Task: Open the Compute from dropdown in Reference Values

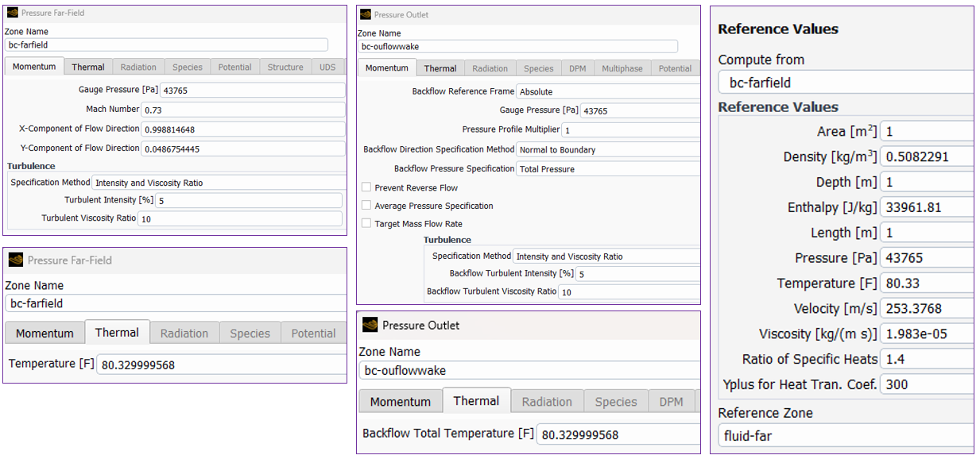Action: point(846,83)
